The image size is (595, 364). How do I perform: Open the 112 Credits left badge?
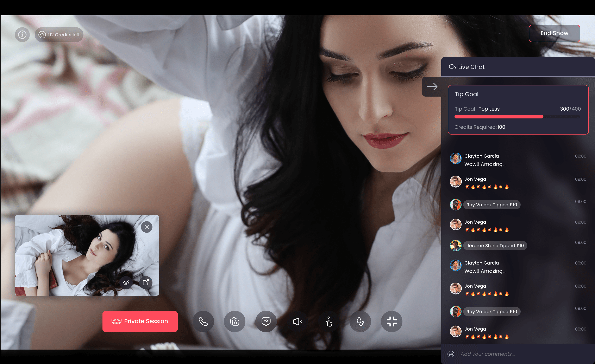(59, 35)
